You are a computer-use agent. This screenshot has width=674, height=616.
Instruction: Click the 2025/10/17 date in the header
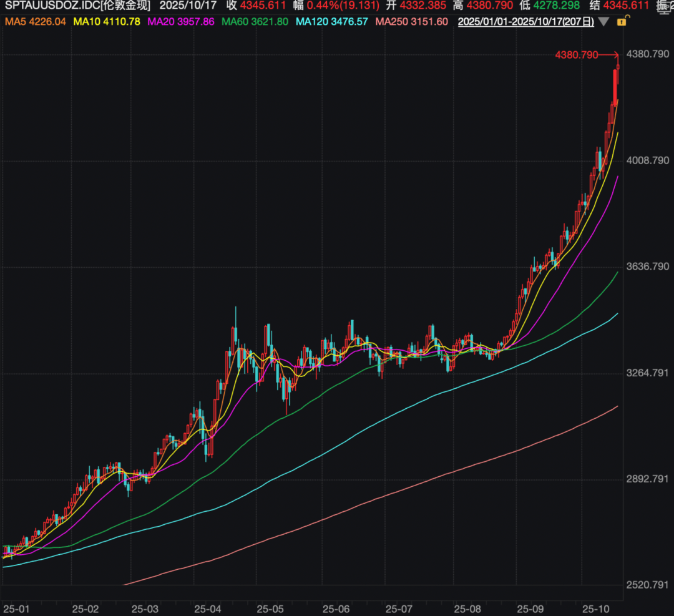[x=187, y=6]
